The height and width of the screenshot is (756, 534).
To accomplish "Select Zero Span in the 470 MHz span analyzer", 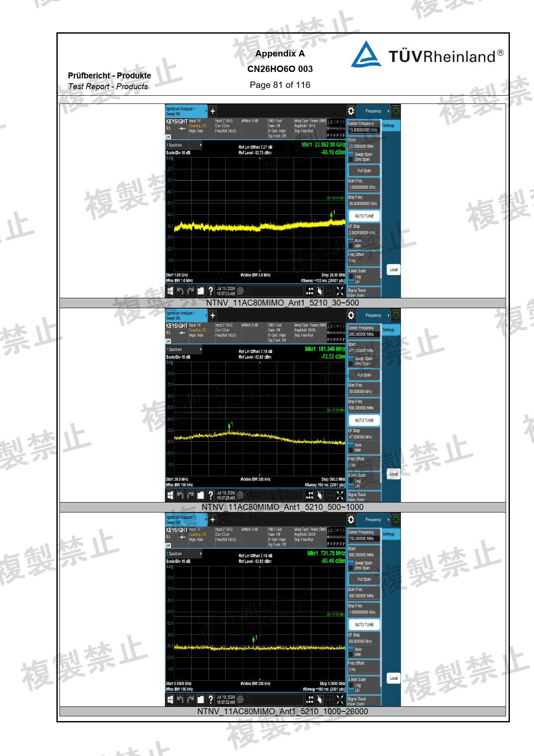I will pos(359,364).
